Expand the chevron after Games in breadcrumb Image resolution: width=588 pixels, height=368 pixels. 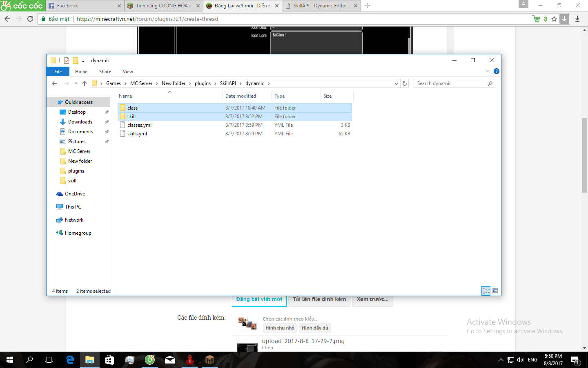point(125,83)
